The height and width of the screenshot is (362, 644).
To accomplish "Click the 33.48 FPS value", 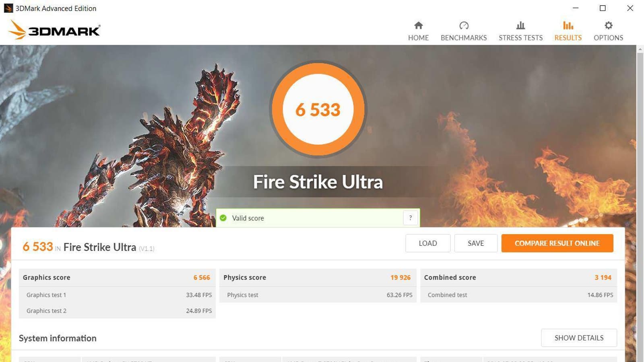I will [199, 295].
